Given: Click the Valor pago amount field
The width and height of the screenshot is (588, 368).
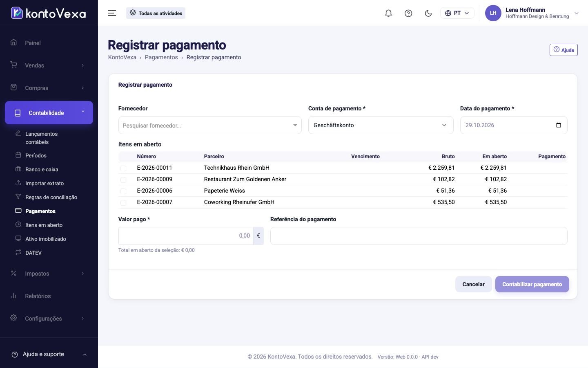Looking at the screenshot, I should coord(186,236).
